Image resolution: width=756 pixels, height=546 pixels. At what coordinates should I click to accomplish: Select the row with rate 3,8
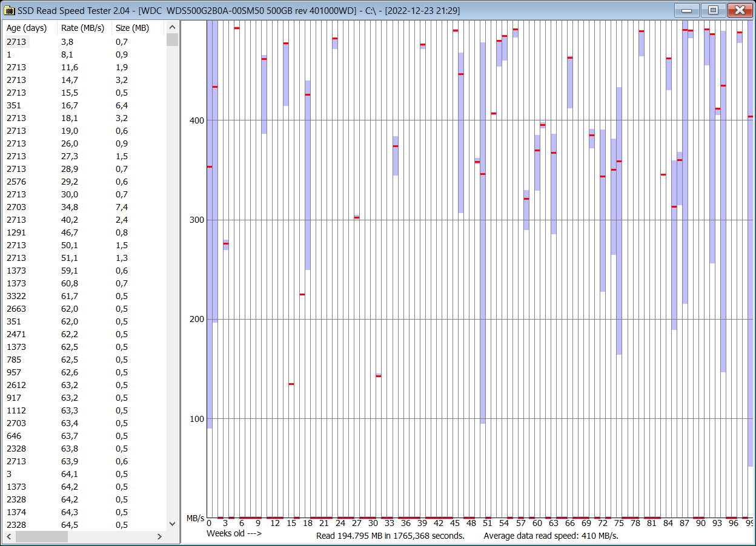(85, 41)
